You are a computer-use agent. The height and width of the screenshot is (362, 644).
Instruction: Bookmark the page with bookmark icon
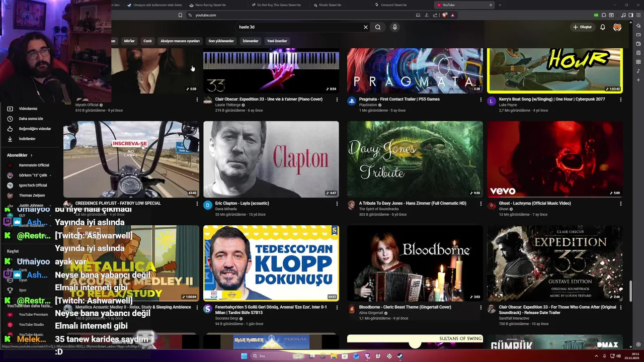click(180, 15)
